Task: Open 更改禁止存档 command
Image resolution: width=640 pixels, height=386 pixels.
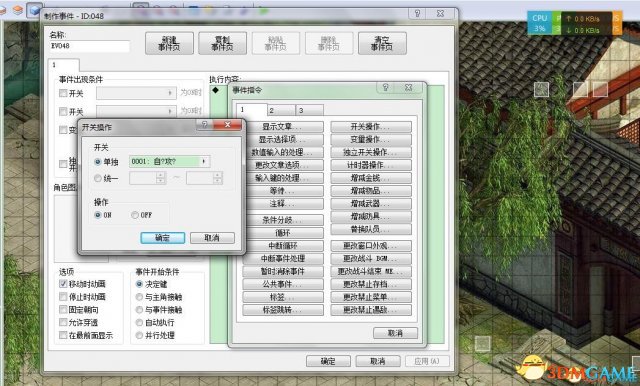Action: click(371, 284)
